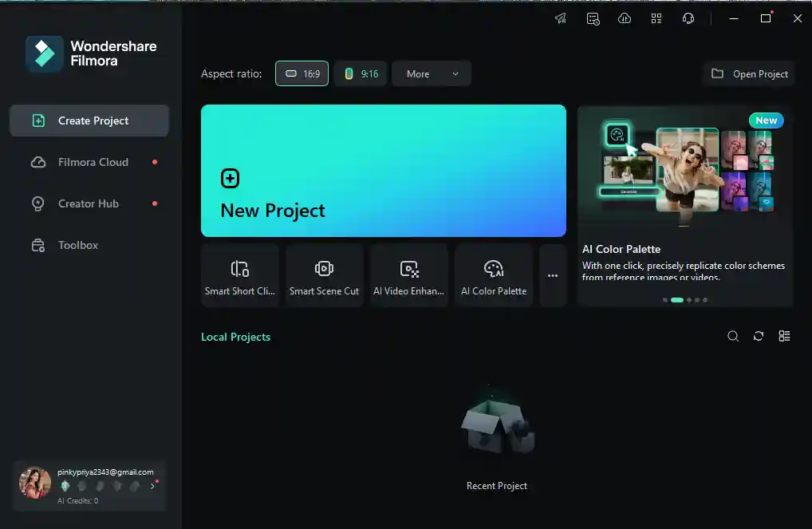Click the user profile avatar
The image size is (812, 529).
point(34,483)
